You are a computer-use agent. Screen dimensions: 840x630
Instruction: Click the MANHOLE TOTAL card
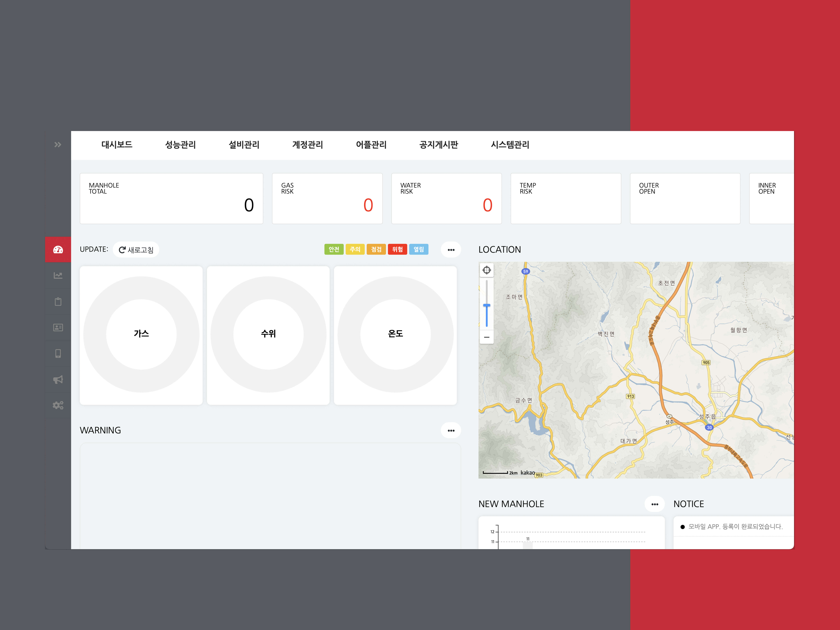point(172,199)
